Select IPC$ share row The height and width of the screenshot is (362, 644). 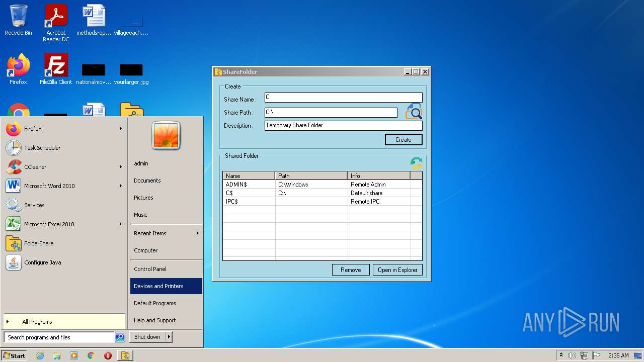pyautogui.click(x=322, y=202)
